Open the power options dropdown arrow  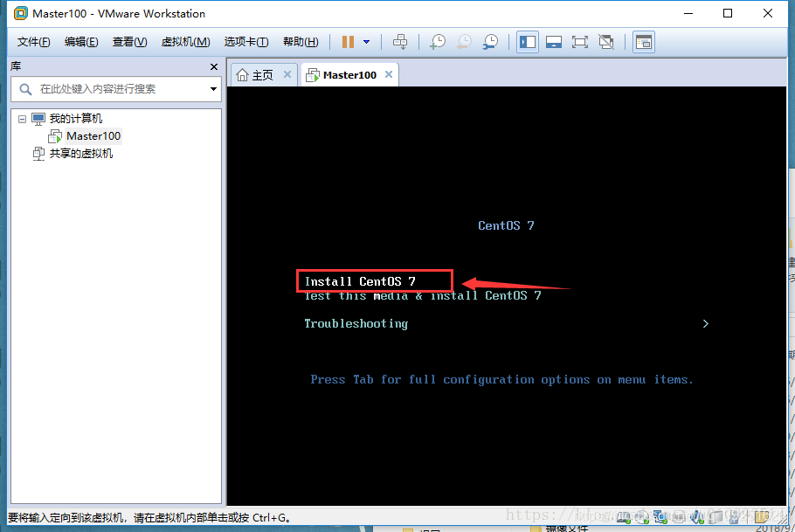[367, 42]
